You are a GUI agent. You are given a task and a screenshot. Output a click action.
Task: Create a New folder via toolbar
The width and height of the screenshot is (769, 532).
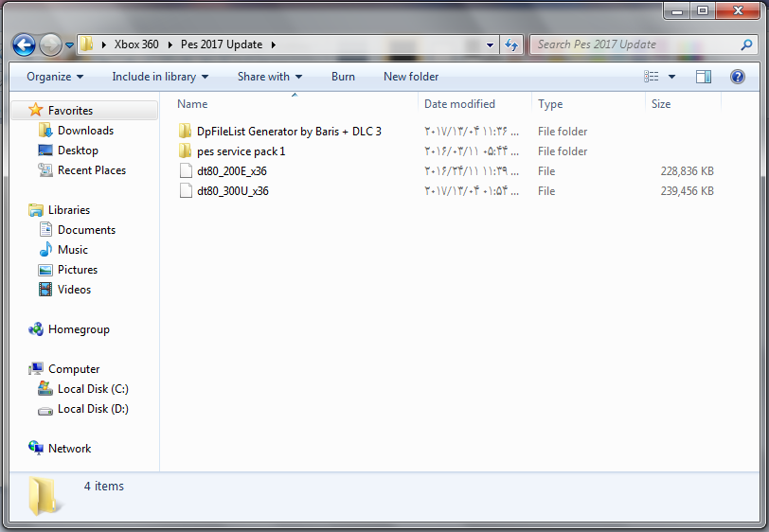click(411, 77)
